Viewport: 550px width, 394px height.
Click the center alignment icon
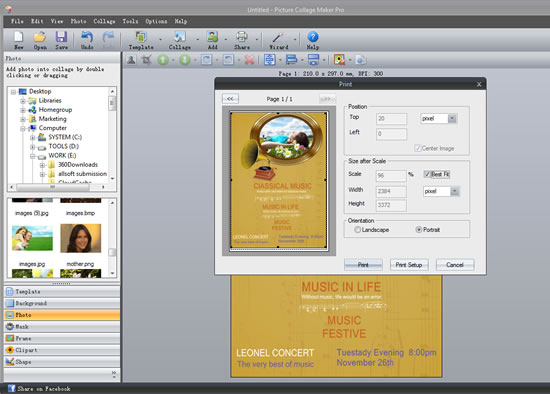pos(269,60)
